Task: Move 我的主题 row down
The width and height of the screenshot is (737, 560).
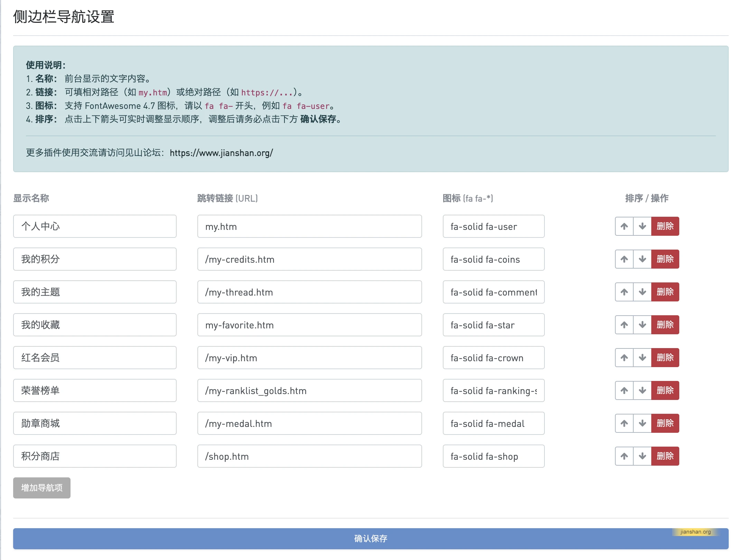Action: point(642,292)
